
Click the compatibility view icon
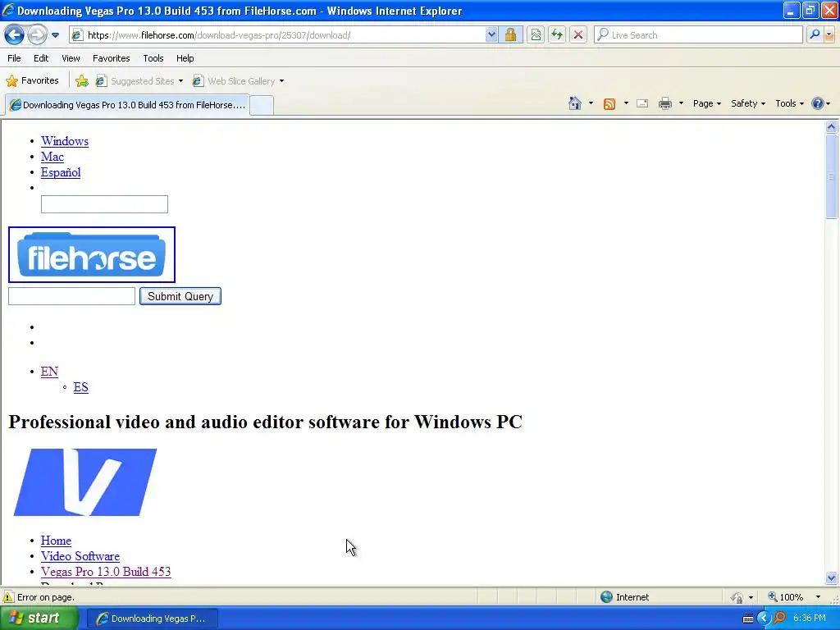tap(536, 35)
